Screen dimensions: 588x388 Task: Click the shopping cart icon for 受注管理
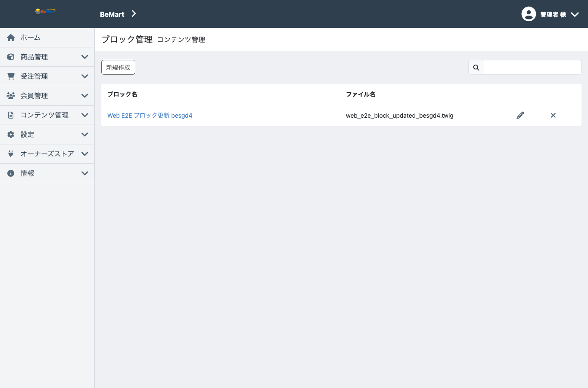[x=11, y=76]
